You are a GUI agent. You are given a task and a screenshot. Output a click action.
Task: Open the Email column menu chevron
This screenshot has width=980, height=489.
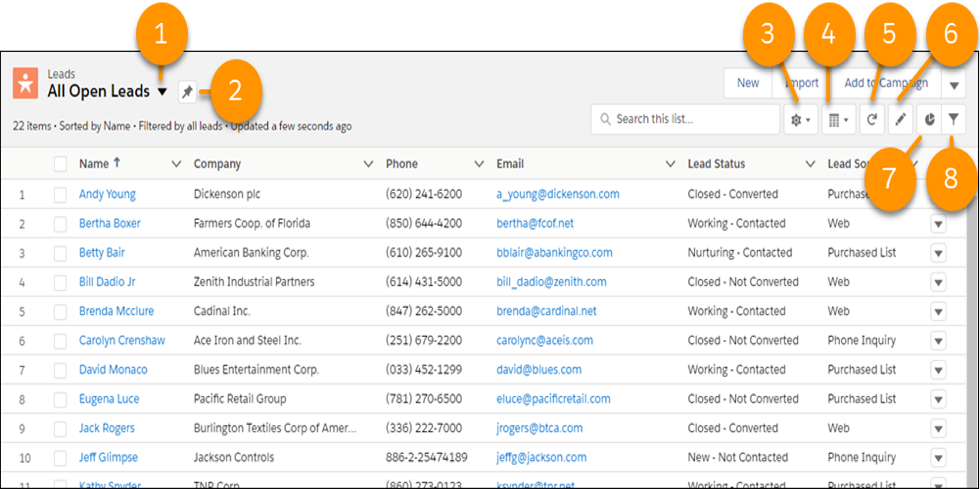[670, 164]
